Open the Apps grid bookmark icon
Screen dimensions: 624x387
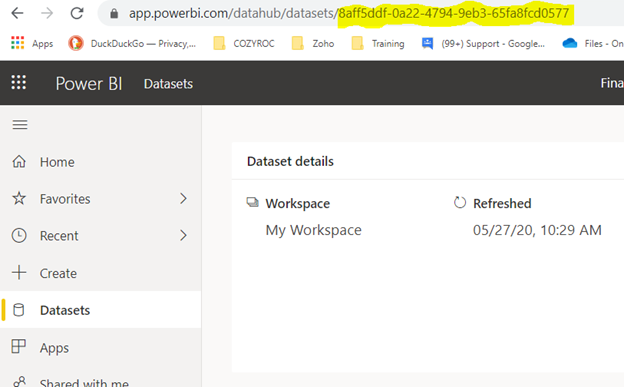(x=18, y=43)
